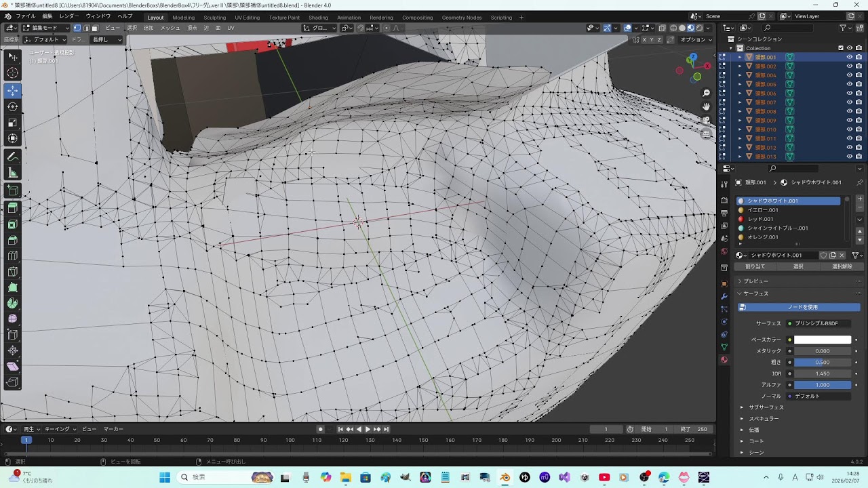Jump to the timeline end frame
The height and width of the screenshot is (488, 868).
click(x=386, y=429)
